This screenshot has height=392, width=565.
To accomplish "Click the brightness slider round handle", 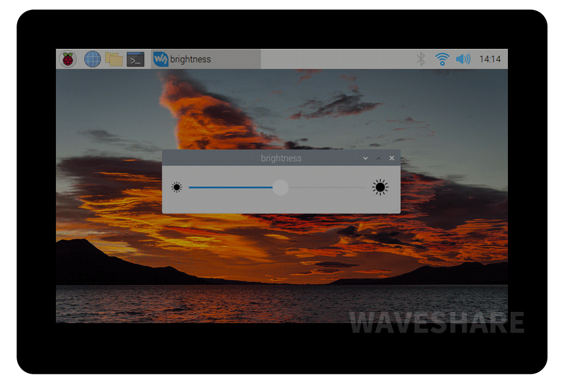I will [x=281, y=188].
